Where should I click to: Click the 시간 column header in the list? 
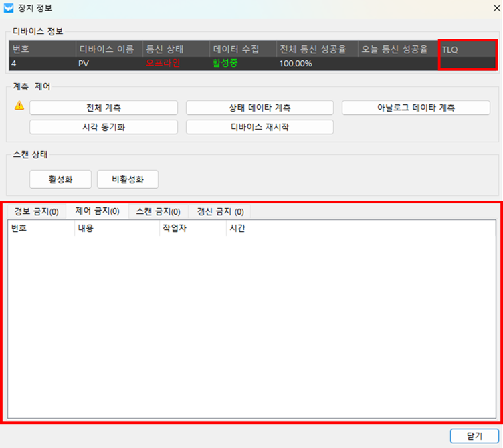[237, 229]
